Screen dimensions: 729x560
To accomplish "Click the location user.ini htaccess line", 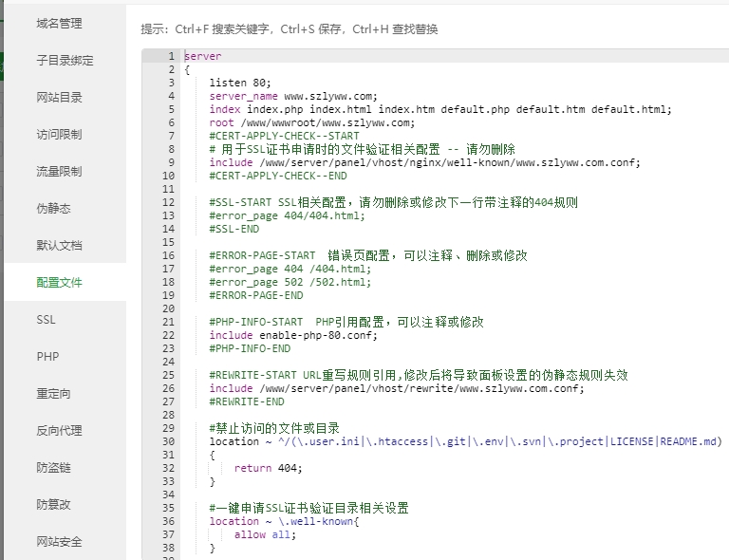I will pyautogui.click(x=466, y=442).
